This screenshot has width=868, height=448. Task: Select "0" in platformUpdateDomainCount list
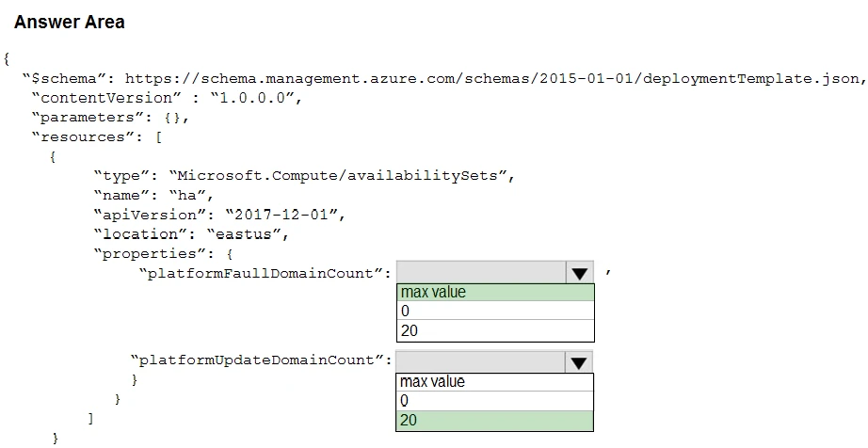(x=495, y=401)
